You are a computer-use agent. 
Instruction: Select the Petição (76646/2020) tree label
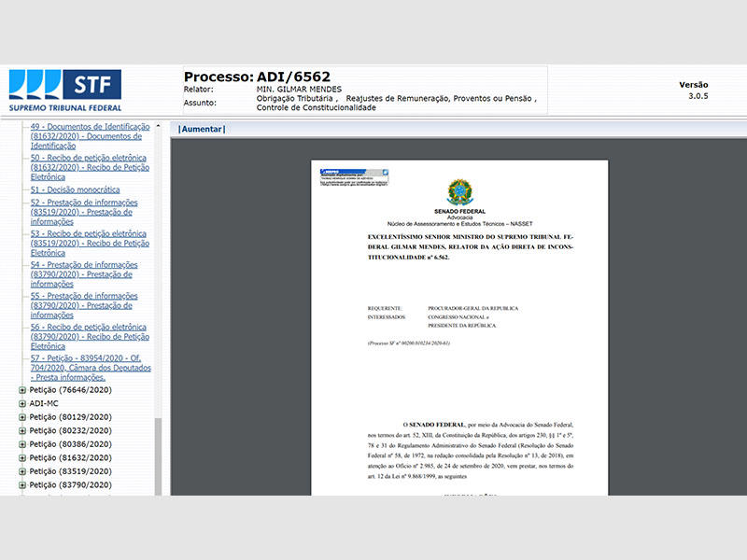[71, 390]
